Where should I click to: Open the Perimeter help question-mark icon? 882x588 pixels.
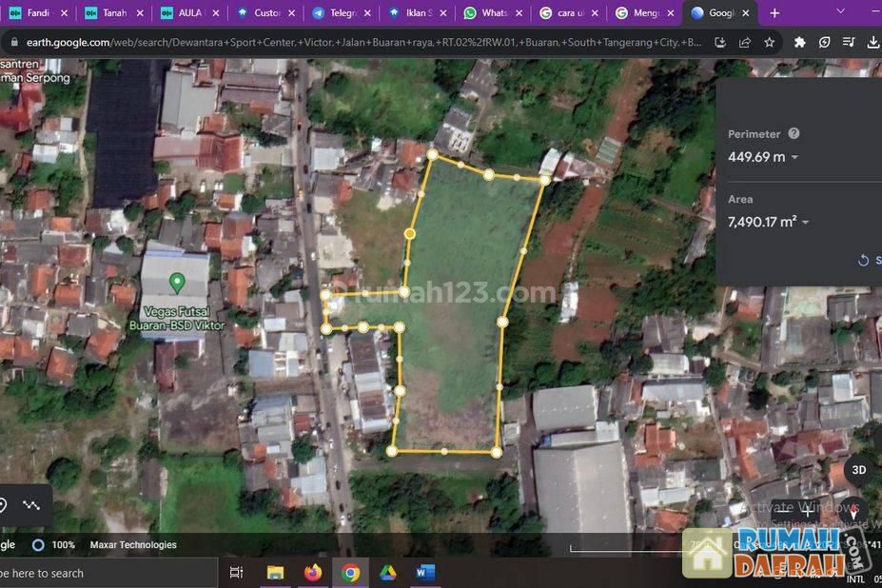794,134
